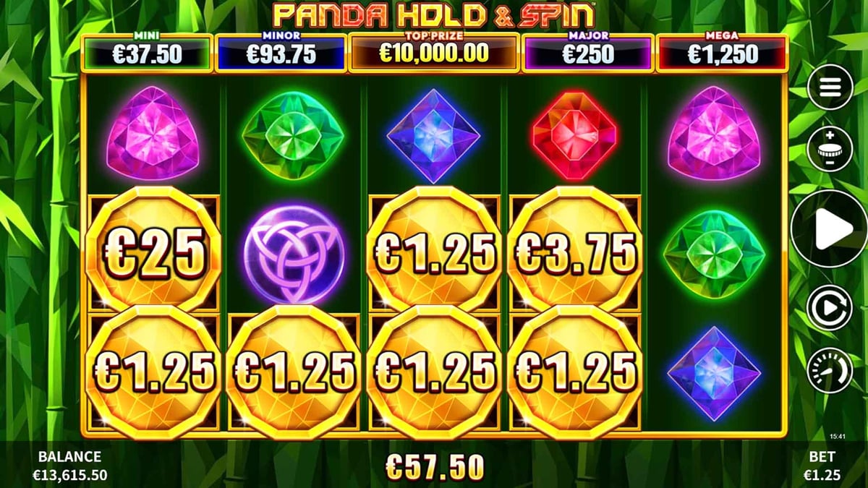Image resolution: width=868 pixels, height=488 pixels.
Task: Select the €25 gold coin
Action: click(x=152, y=249)
